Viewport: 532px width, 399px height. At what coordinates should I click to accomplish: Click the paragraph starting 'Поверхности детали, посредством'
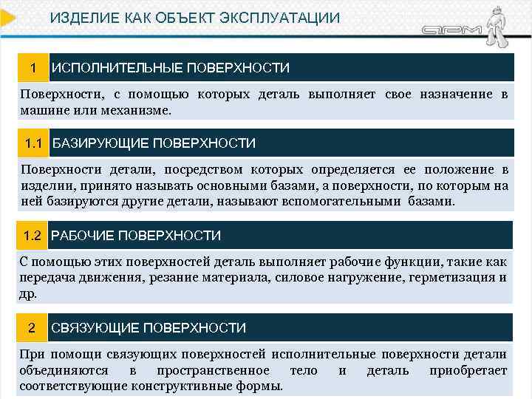(x=265, y=185)
